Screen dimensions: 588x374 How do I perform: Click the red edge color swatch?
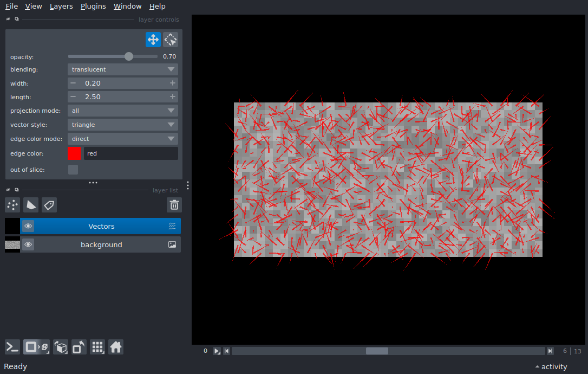pyautogui.click(x=74, y=153)
